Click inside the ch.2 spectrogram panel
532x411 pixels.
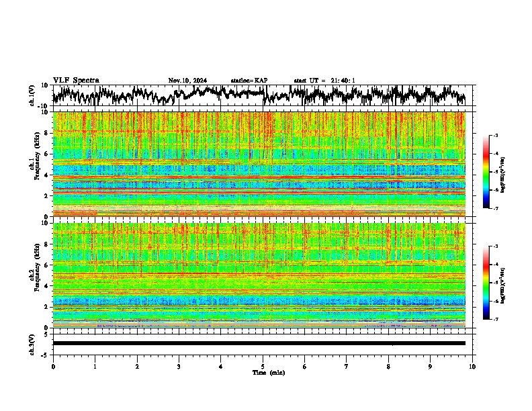tap(259, 275)
